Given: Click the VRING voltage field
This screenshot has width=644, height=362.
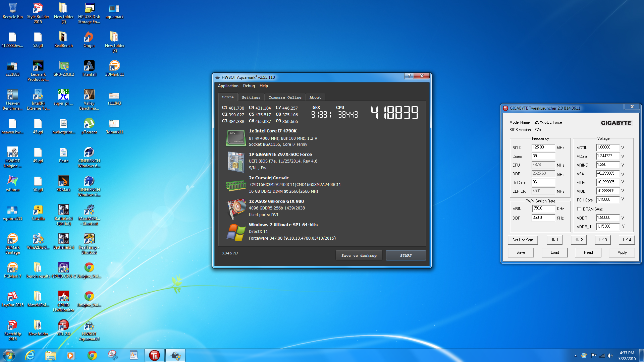Looking at the screenshot, I should coord(608,165).
